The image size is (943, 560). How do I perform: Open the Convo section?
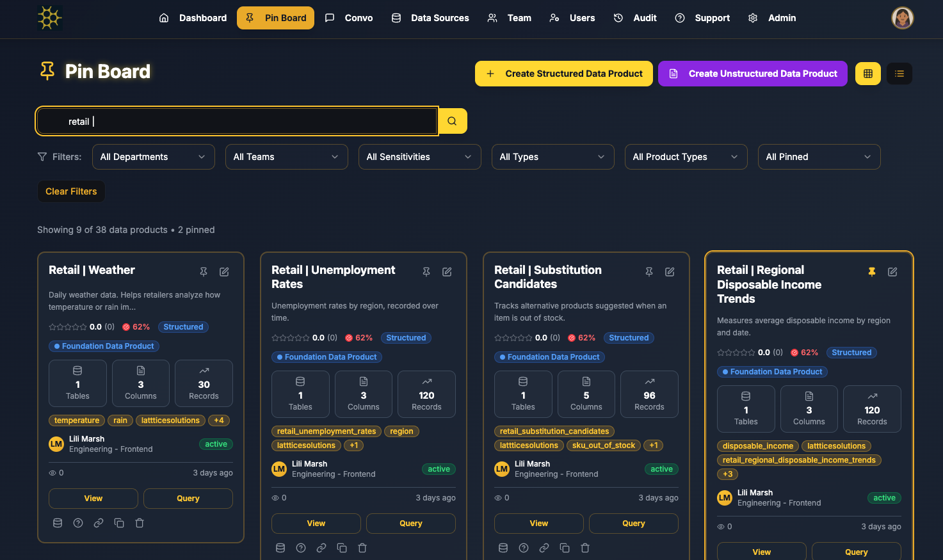click(x=349, y=18)
